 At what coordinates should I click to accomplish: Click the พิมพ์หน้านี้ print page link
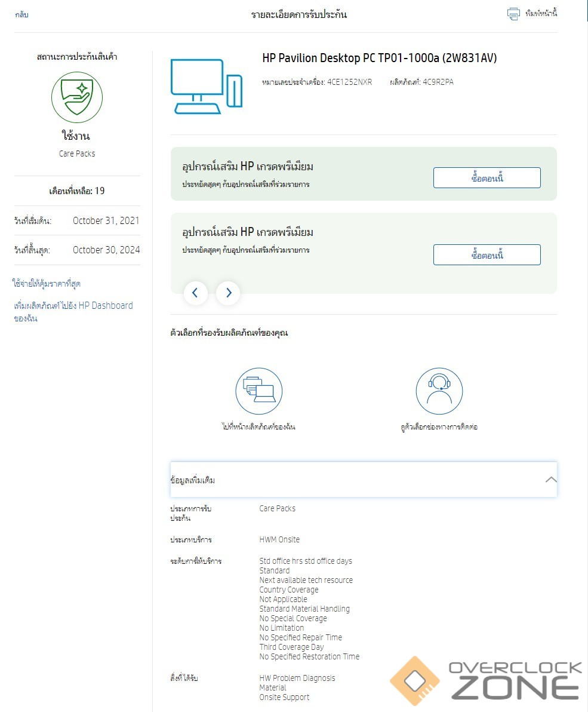click(541, 14)
